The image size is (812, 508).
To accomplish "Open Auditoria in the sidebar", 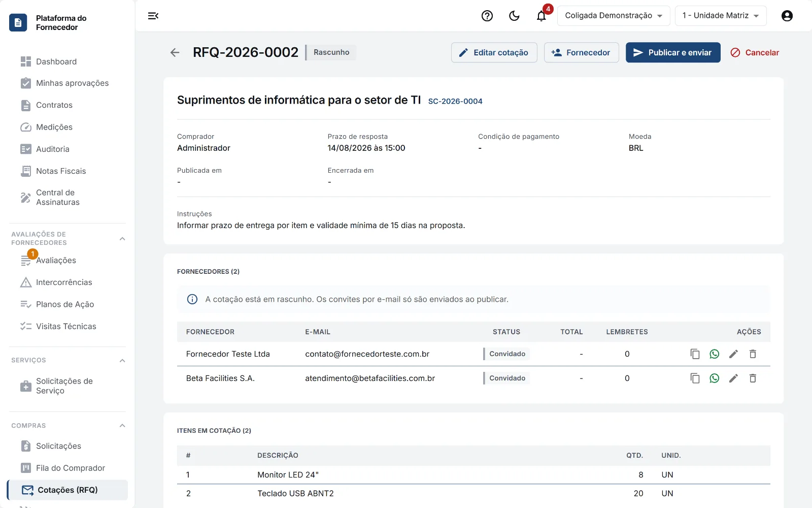I will [67, 149].
